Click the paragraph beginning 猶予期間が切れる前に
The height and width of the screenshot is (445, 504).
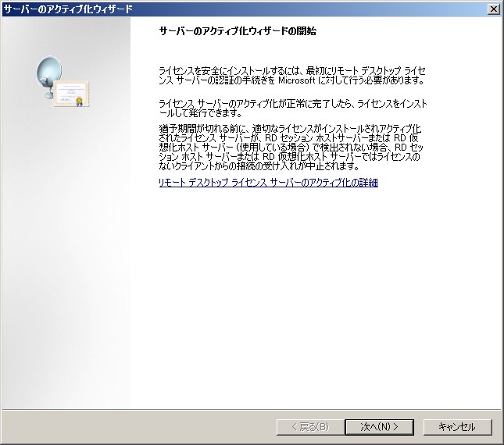tap(289, 146)
